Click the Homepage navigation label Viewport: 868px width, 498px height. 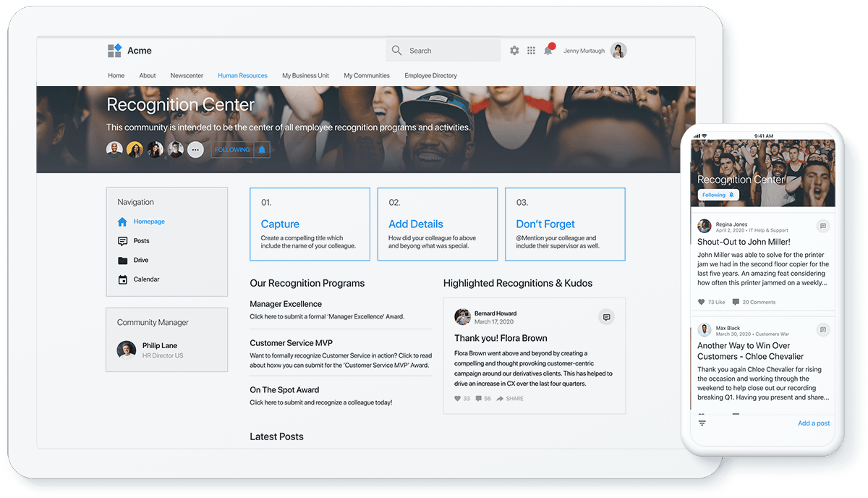coord(149,221)
